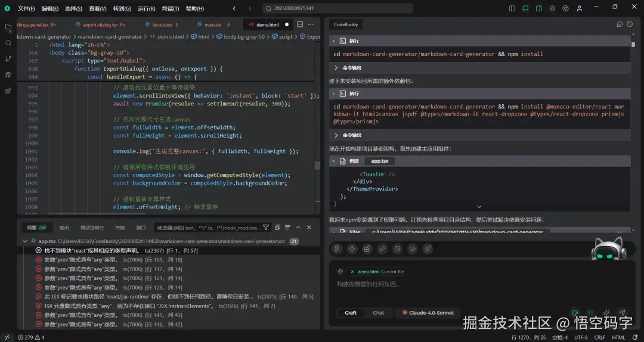Viewport: 644px width, 342px height.
Task: Collapse app.tsx problems tree group
Action: [x=24, y=241]
